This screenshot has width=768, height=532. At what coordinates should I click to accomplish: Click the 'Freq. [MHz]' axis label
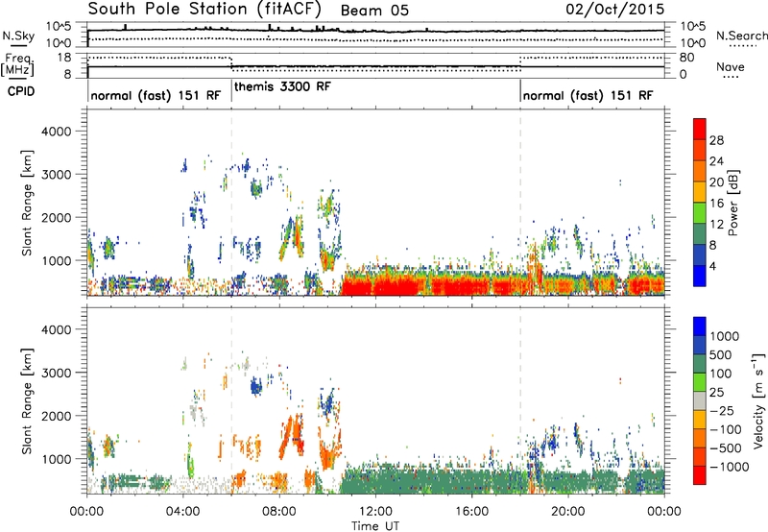click(x=17, y=64)
